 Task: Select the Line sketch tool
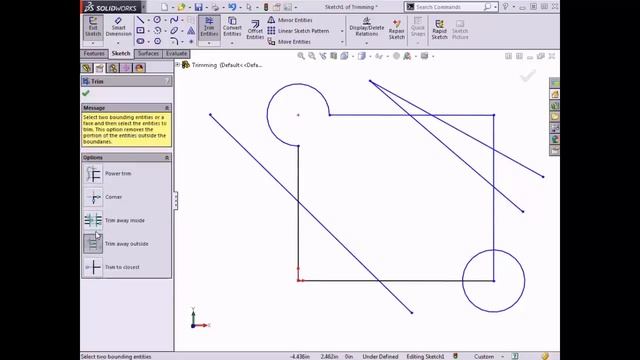[140, 20]
